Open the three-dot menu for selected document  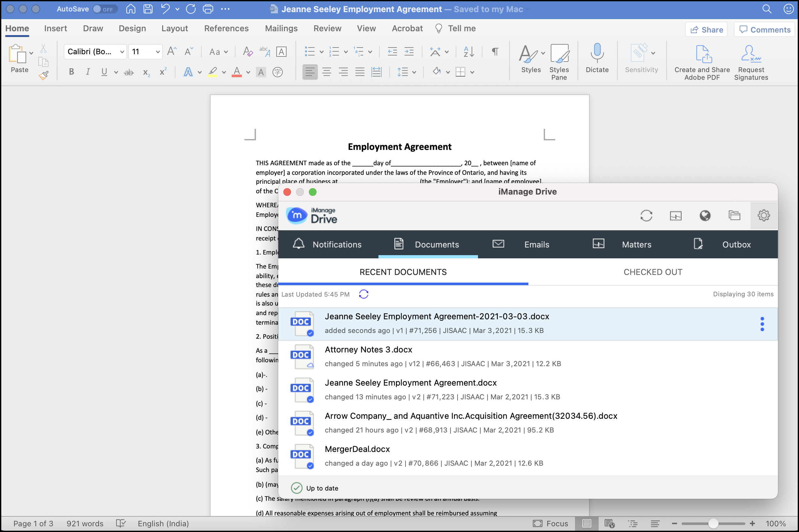coord(762,324)
